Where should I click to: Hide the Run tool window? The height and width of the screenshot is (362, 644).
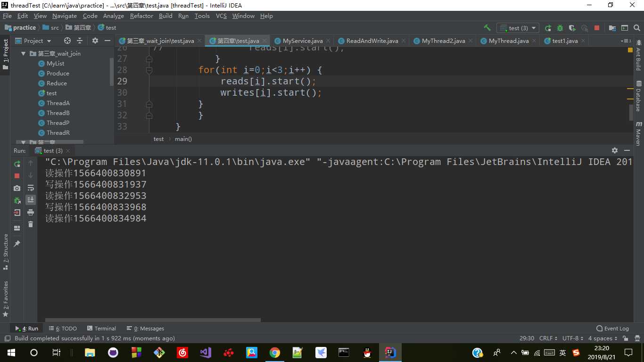point(627,150)
